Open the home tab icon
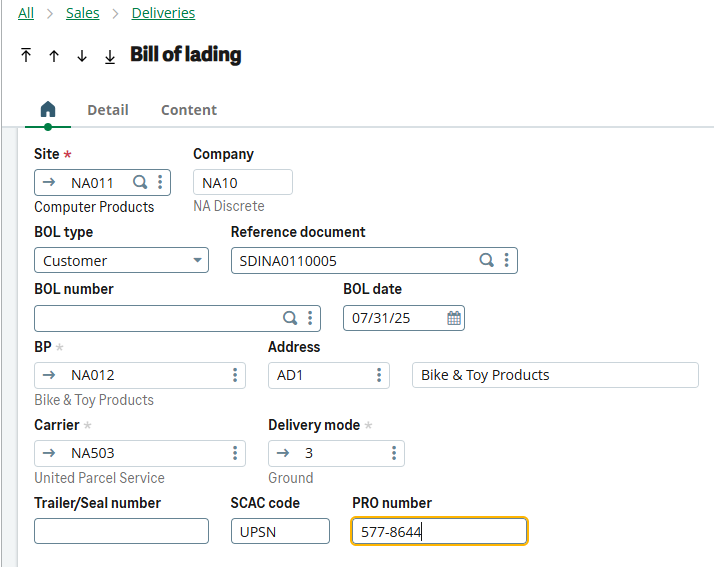 coord(47,110)
